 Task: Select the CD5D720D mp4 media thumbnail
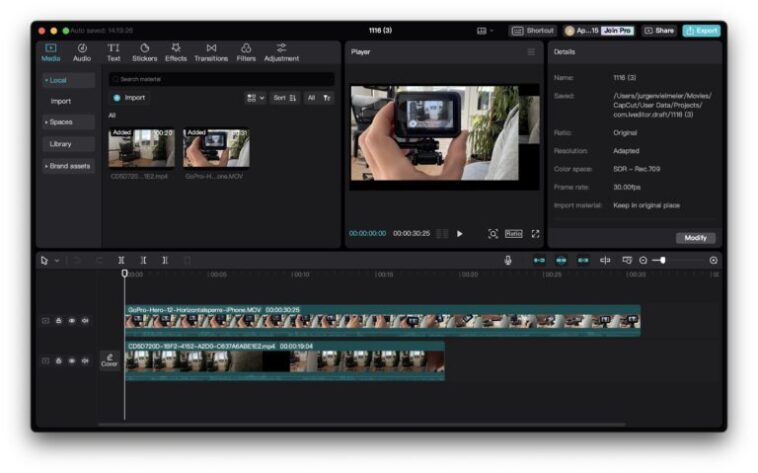pos(141,148)
